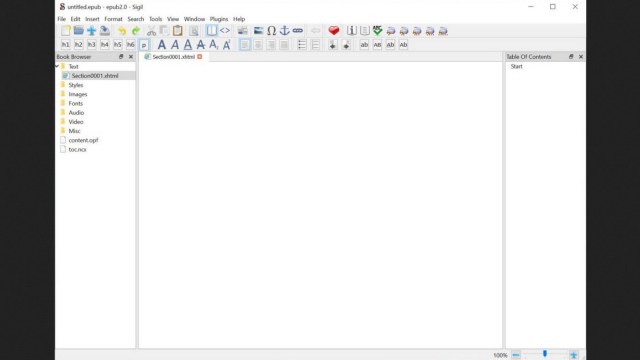
Task: Apply superscript formatting
Action: click(x=227, y=45)
